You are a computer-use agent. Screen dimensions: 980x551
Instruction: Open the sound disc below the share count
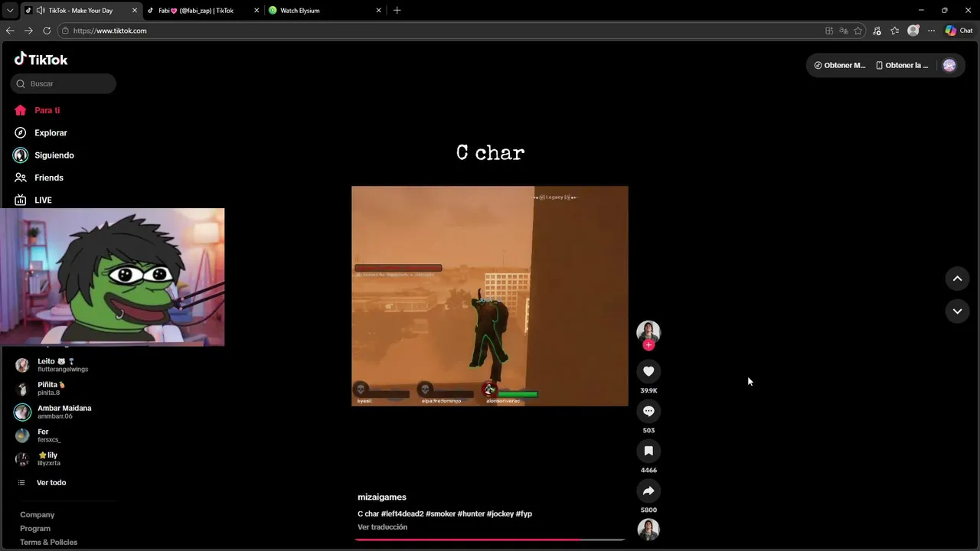coord(648,530)
